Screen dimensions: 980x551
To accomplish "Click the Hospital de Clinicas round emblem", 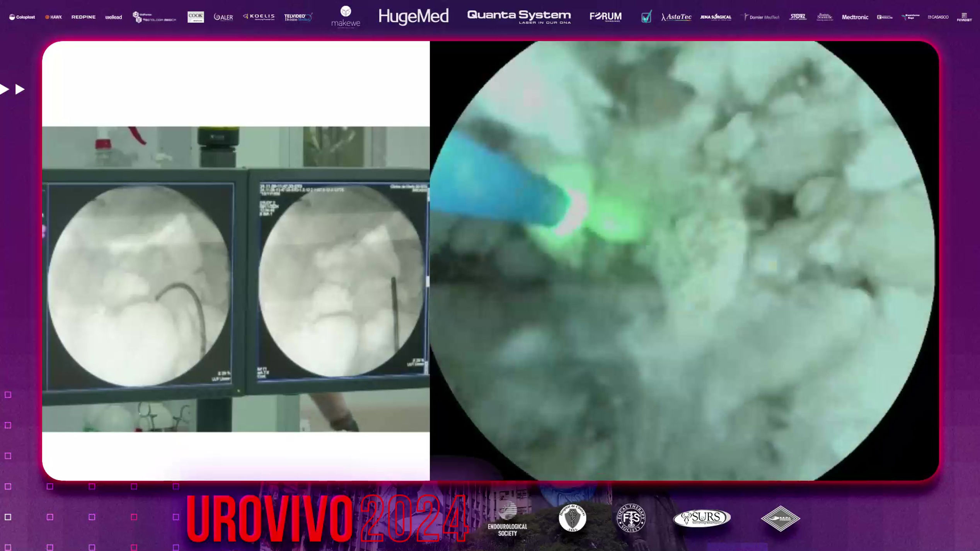I will 573,518.
